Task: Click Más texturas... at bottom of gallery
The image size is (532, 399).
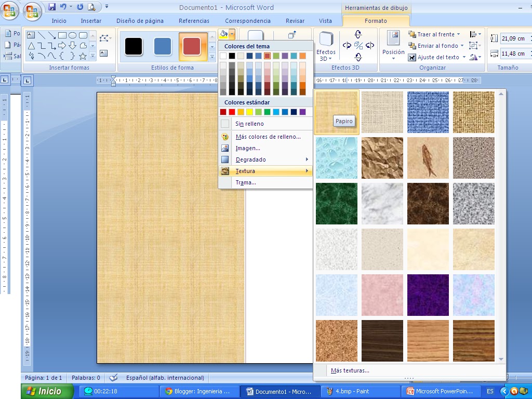Action: coord(350,370)
